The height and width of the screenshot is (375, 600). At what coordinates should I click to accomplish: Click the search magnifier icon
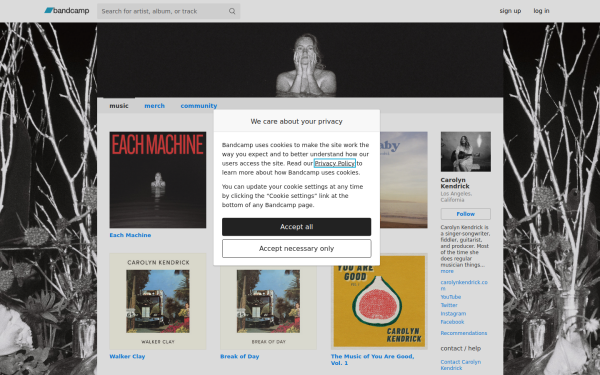(x=232, y=11)
